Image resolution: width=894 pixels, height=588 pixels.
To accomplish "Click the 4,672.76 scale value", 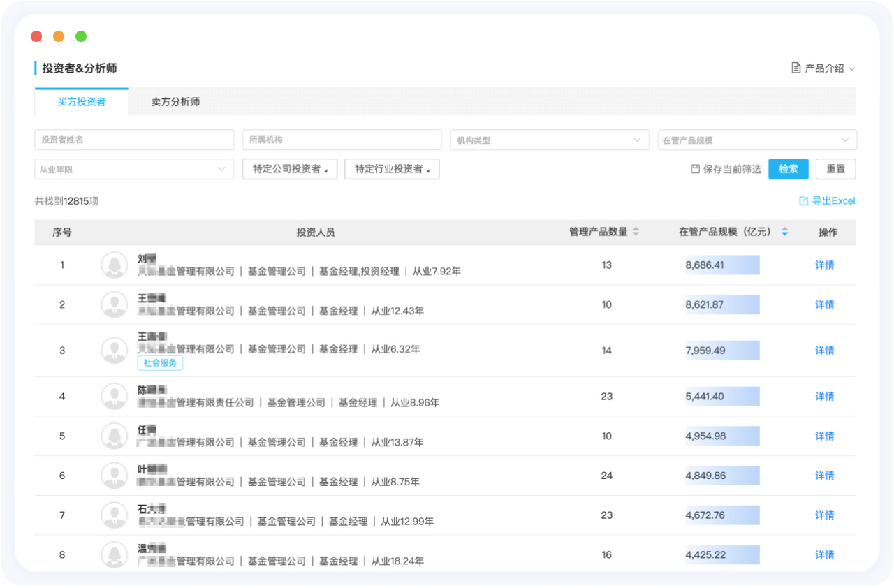I will coord(705,515).
